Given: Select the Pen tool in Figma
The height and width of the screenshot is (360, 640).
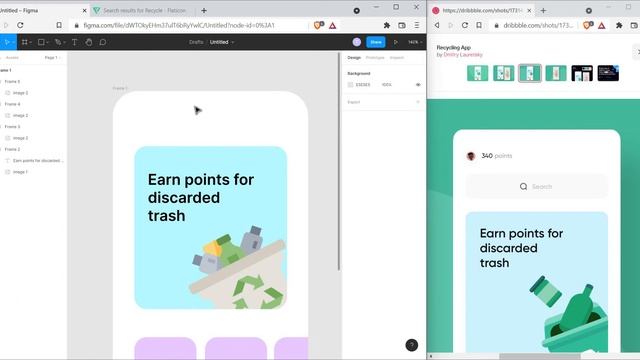Looking at the screenshot, I should (x=58, y=42).
